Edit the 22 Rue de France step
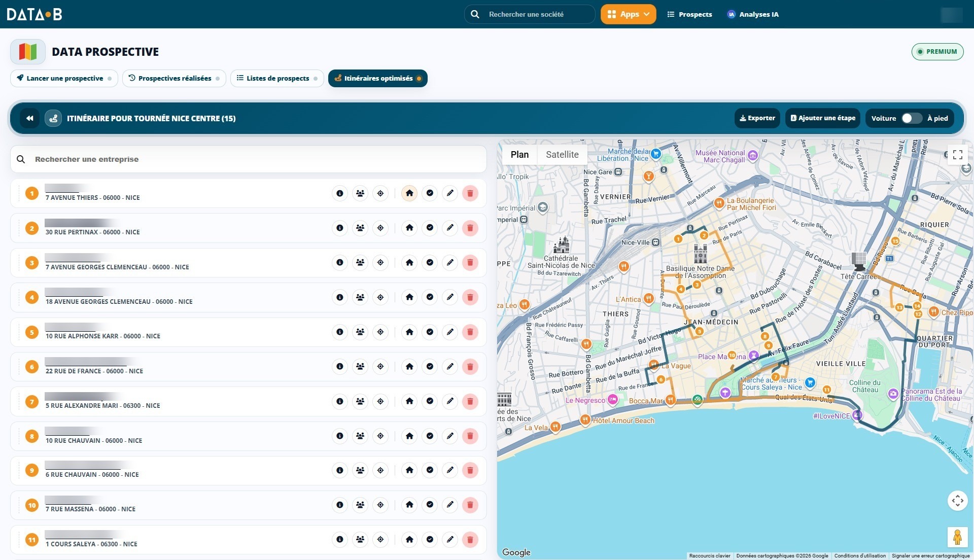This screenshot has width=974, height=560. click(x=450, y=366)
